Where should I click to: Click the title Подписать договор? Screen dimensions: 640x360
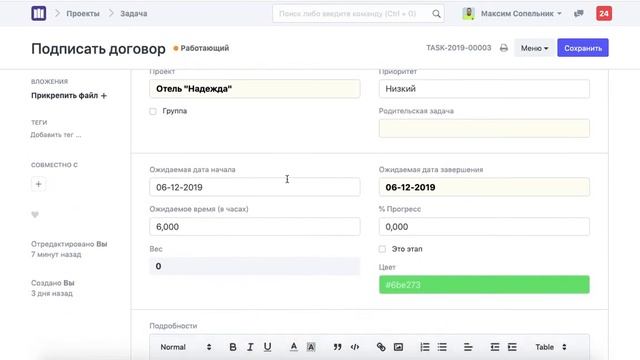click(98, 49)
